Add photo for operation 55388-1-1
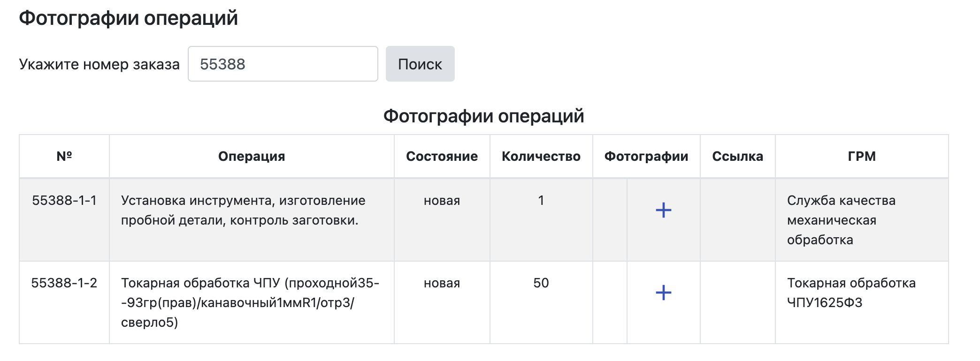The image size is (980, 361). tap(663, 210)
